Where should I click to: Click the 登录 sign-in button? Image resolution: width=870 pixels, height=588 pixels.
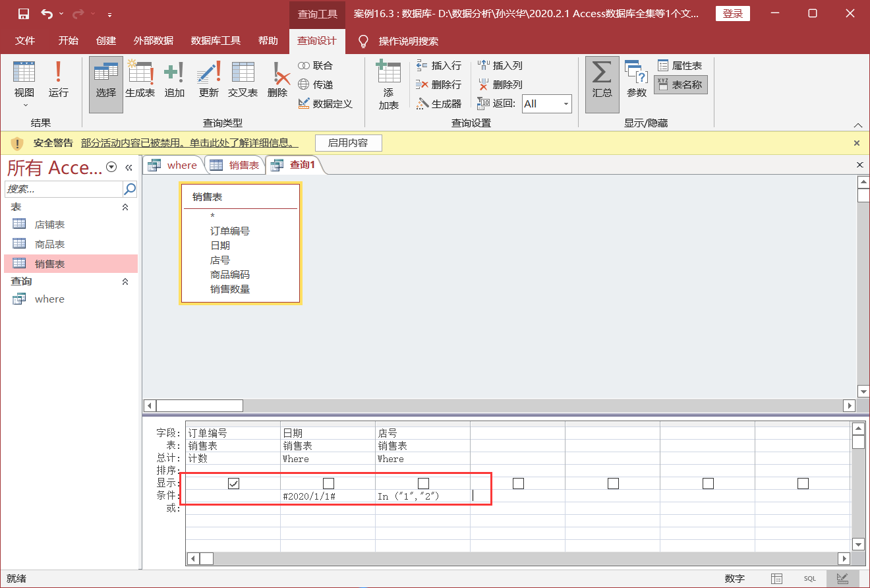[x=732, y=14]
